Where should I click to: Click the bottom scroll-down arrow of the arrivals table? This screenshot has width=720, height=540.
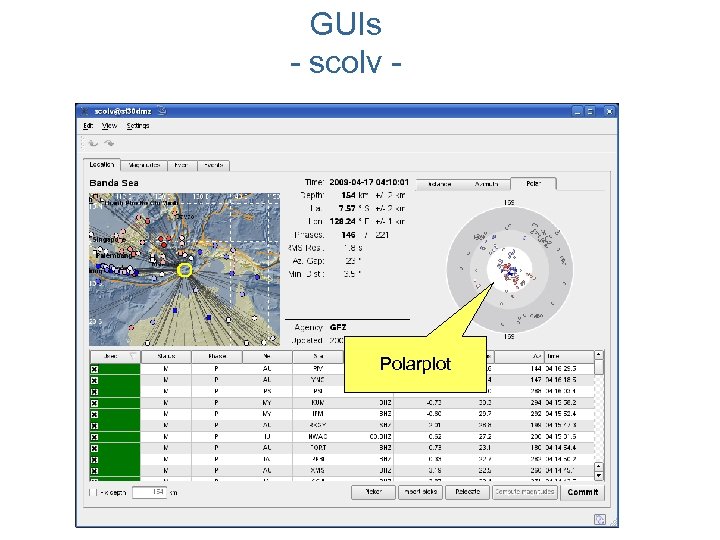[599, 476]
